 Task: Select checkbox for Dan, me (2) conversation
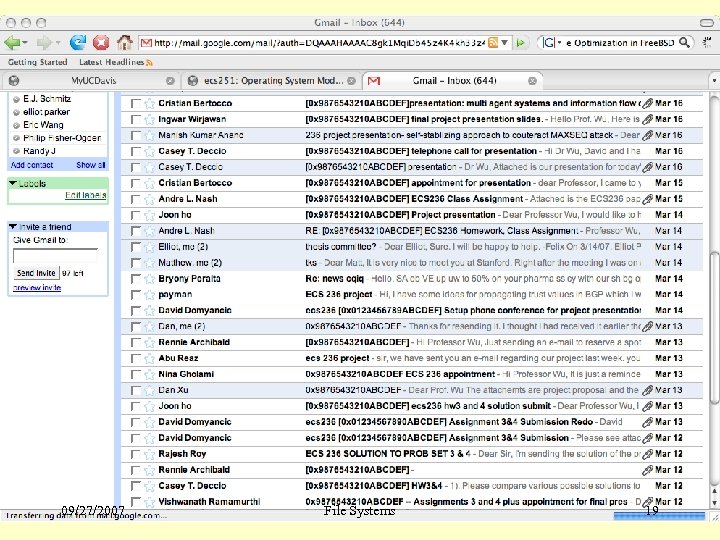point(135,327)
